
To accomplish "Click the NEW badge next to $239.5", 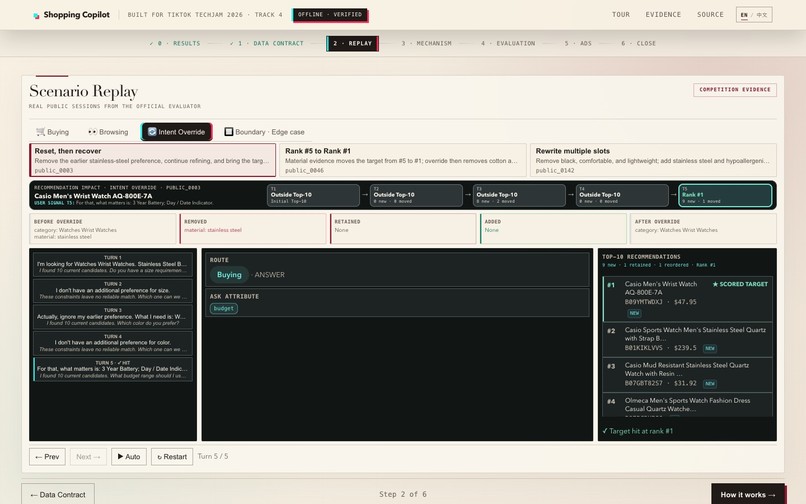I will [x=710, y=348].
